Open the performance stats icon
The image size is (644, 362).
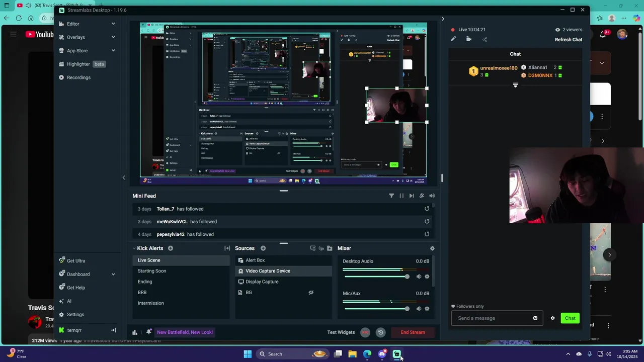(135, 332)
